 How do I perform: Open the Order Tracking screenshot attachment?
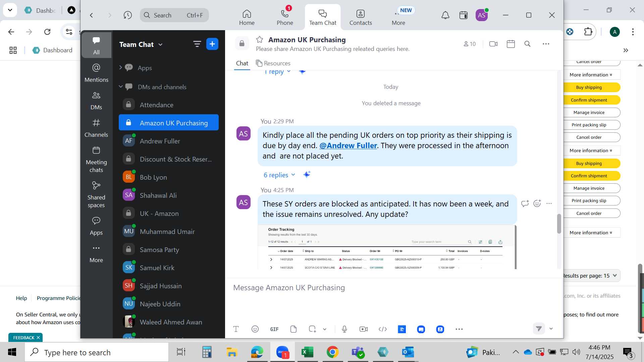tap(387, 247)
